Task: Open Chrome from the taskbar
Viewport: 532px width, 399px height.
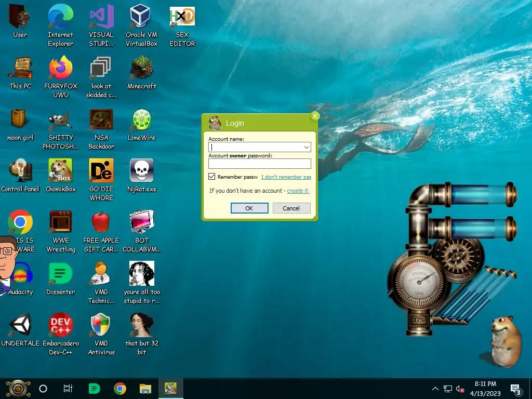Action: (x=120, y=389)
